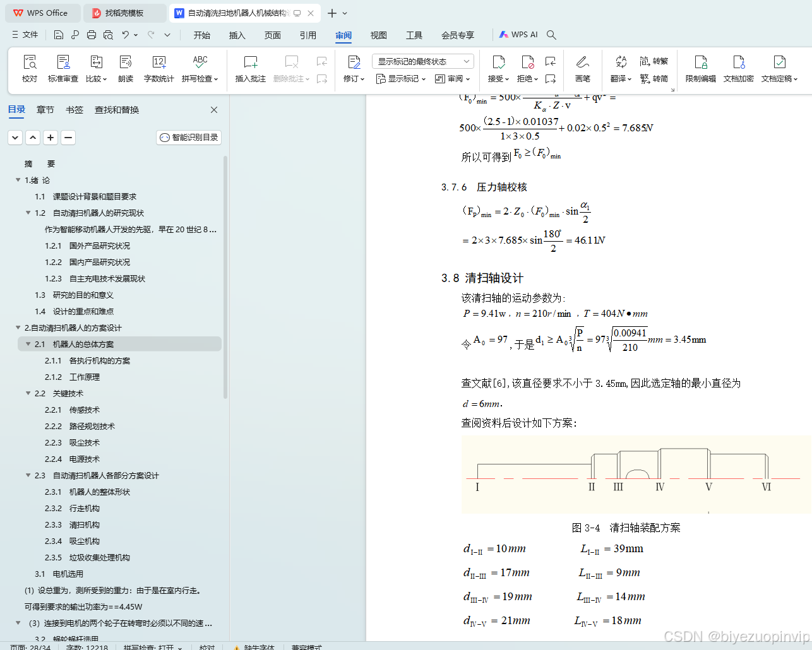The width and height of the screenshot is (812, 650).
Task: Click the navigation pane vertical scrollbar
Action: 225,278
